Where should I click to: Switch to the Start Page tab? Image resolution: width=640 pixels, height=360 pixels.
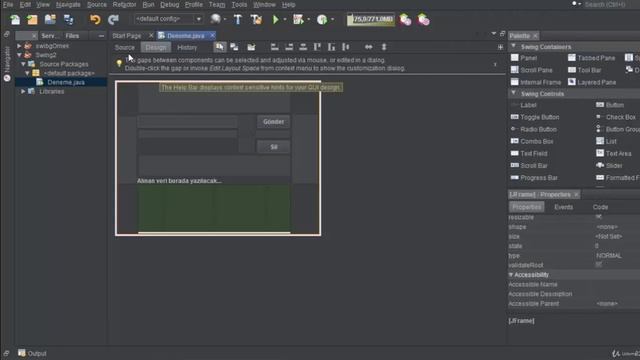[127, 36]
